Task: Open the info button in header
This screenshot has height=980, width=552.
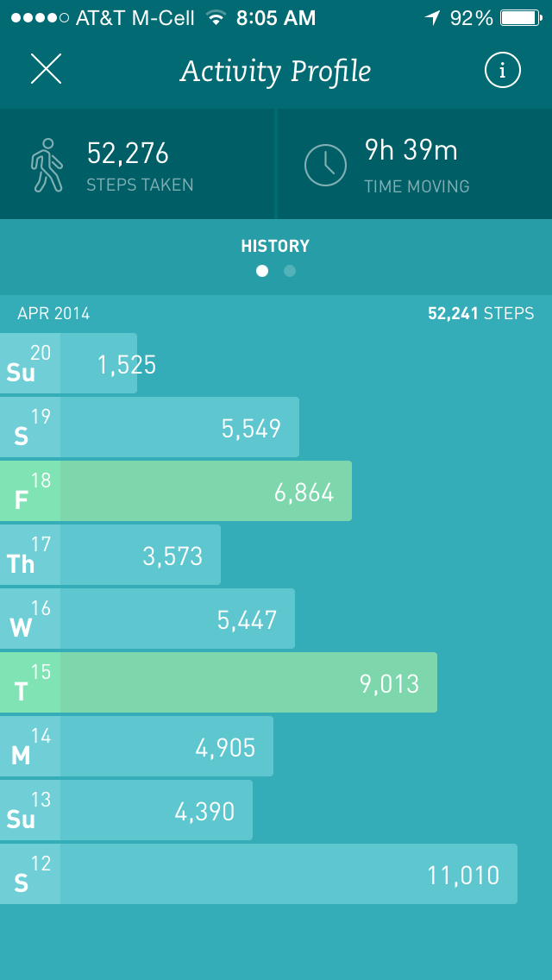Action: point(503,70)
